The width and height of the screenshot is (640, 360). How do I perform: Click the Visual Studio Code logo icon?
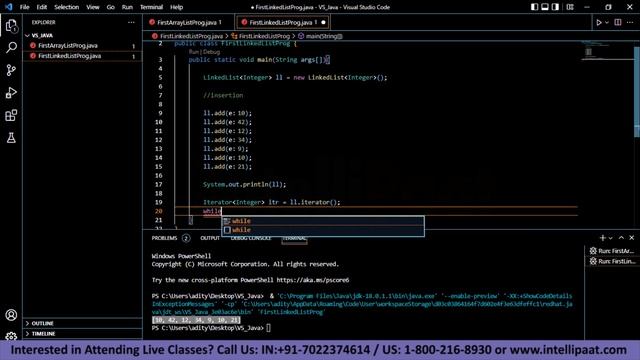click(x=9, y=7)
